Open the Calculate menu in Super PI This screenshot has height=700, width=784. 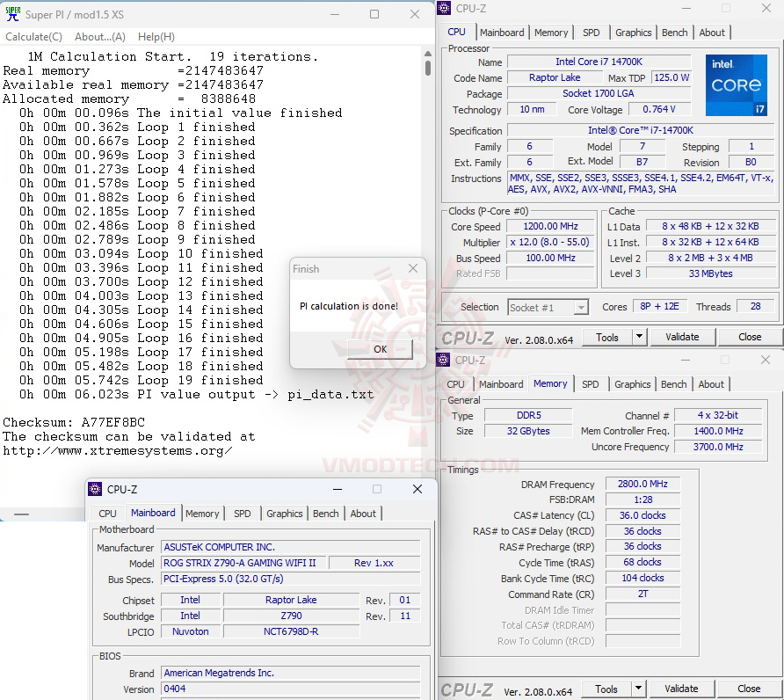coord(33,36)
